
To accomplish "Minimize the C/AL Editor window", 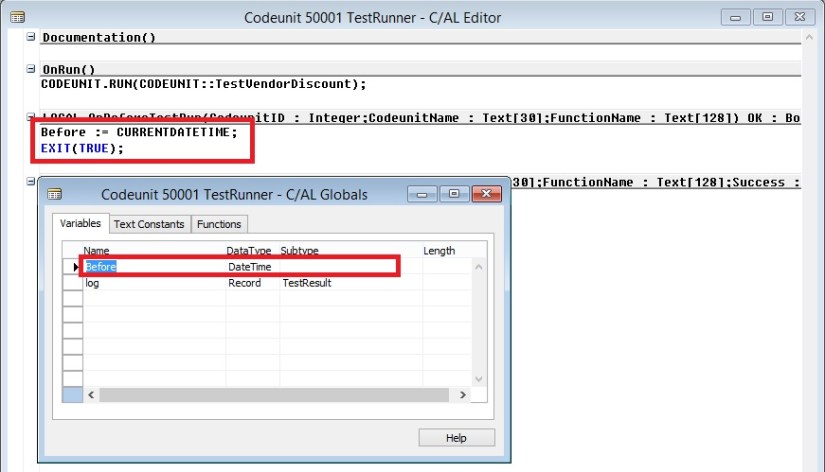I will [x=739, y=17].
